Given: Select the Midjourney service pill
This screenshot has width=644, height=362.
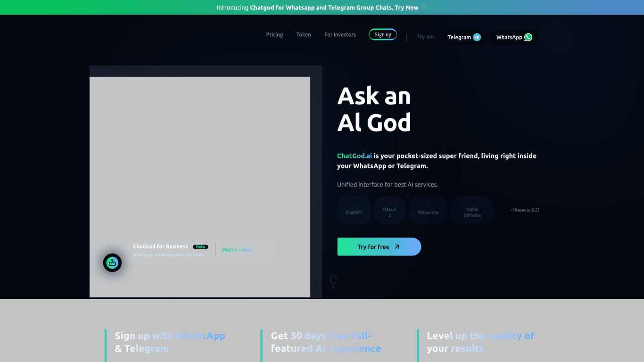Looking at the screenshot, I should tap(428, 210).
